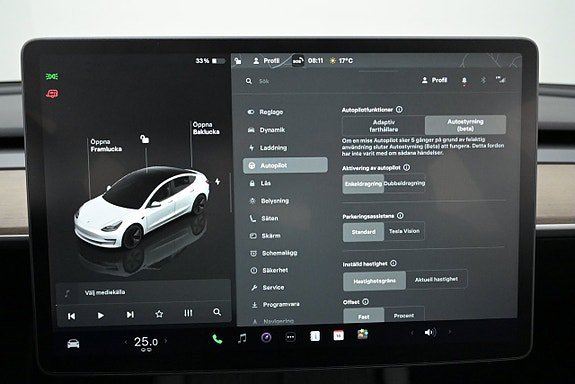Tap the lock icon in top status bar
Image resolution: width=575 pixels, height=384 pixels.
[238, 61]
